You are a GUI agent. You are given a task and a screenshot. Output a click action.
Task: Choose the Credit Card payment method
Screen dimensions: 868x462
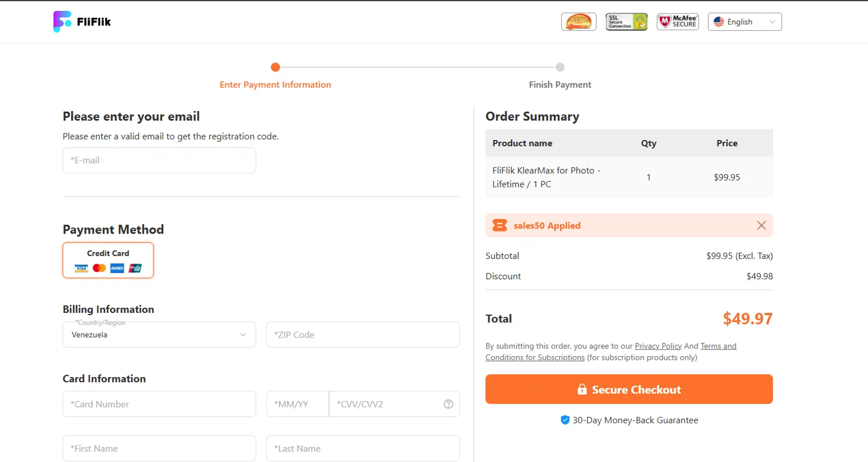(108, 260)
